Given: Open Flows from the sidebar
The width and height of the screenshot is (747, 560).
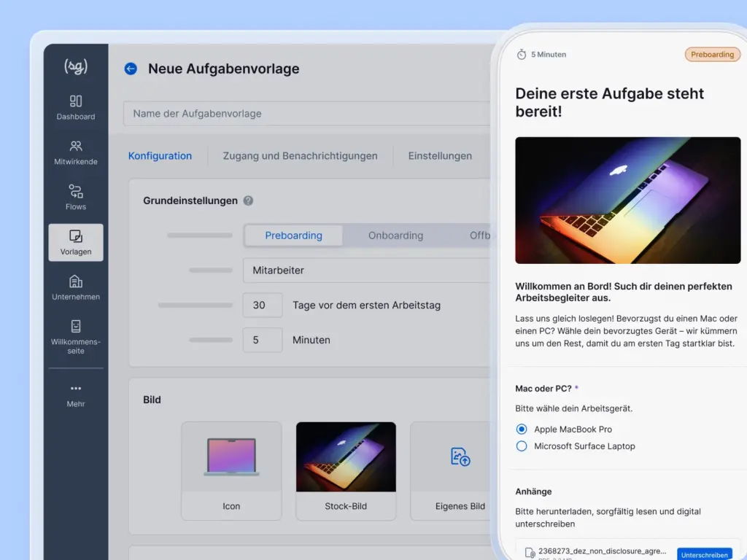Looking at the screenshot, I should pyautogui.click(x=75, y=198).
